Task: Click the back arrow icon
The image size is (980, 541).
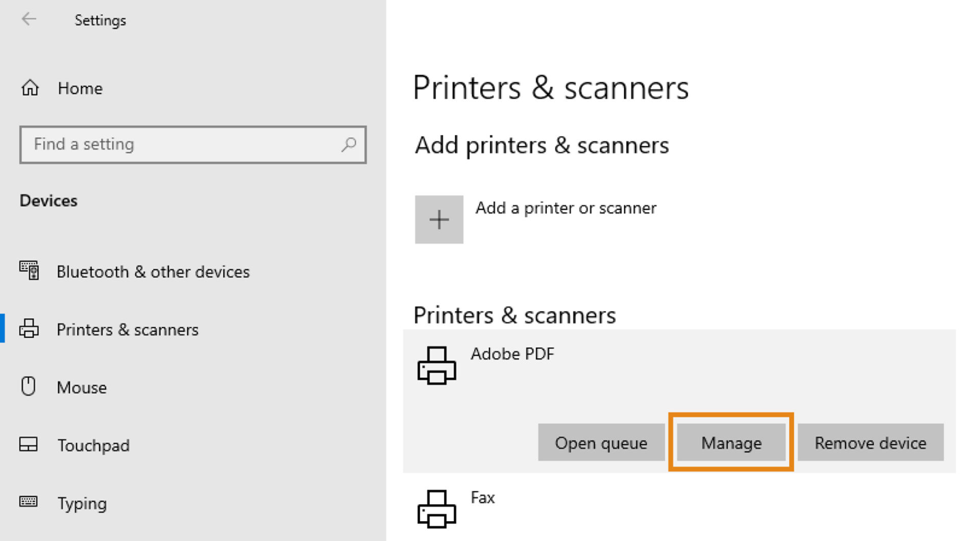Action: [x=29, y=19]
